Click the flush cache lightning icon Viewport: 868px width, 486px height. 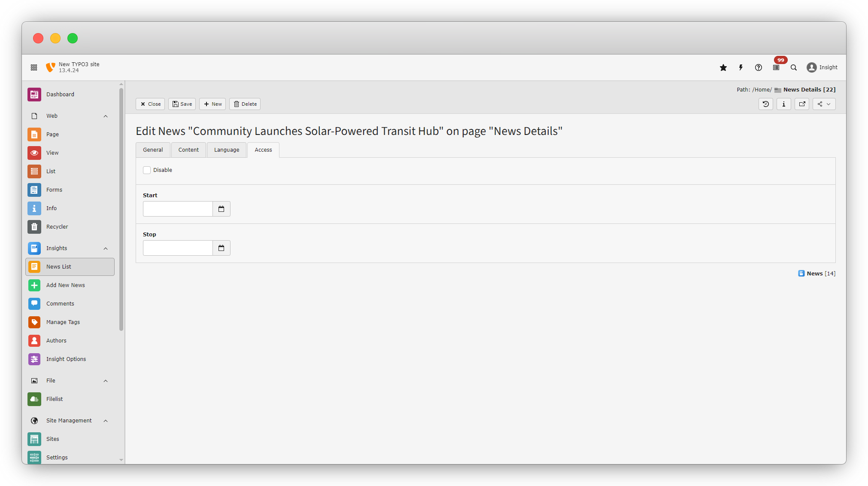click(x=741, y=67)
